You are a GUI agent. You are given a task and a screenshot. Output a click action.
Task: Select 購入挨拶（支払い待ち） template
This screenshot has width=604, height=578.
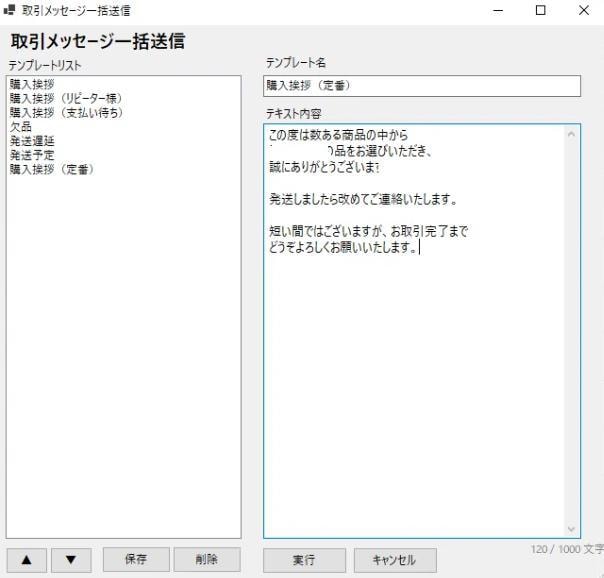[66, 113]
